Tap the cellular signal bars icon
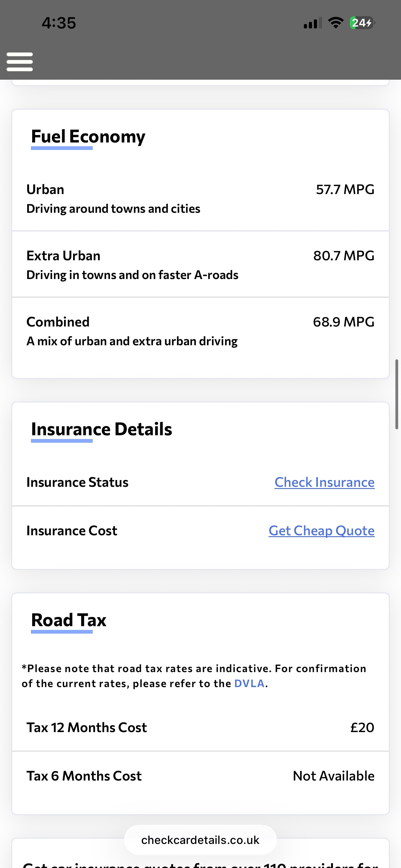 pyautogui.click(x=312, y=23)
